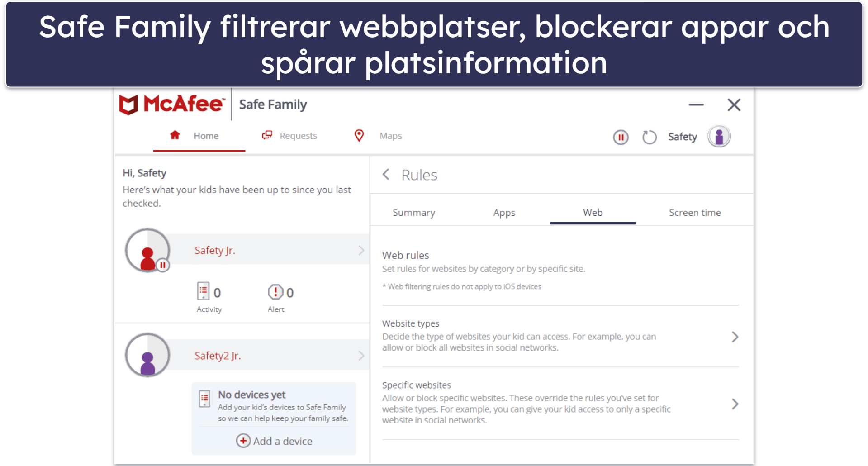The width and height of the screenshot is (868, 466).
Task: Click the Web rules heading
Action: tap(406, 255)
